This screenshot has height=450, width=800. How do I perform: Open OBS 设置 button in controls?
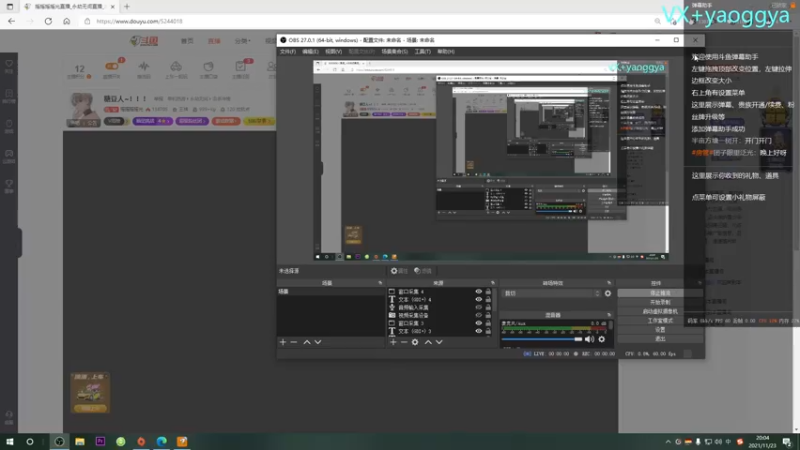tap(660, 330)
